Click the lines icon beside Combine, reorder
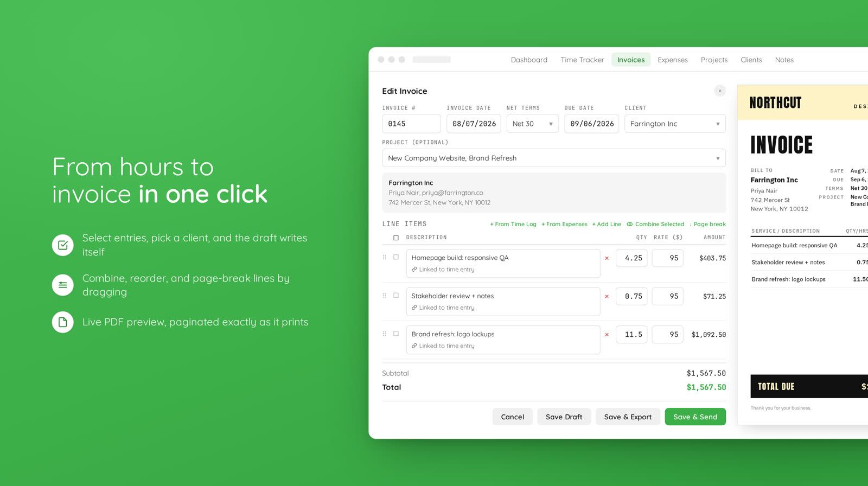The image size is (868, 486). [x=63, y=285]
